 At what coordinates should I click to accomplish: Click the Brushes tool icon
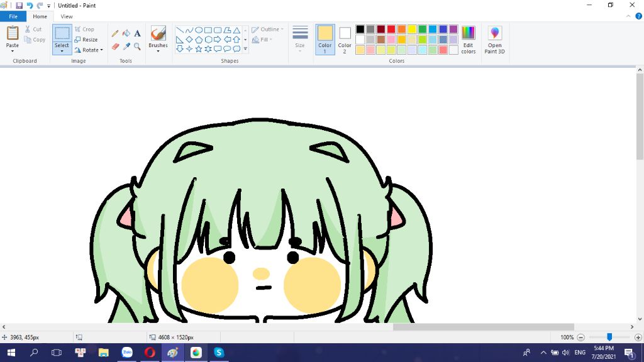point(158,33)
